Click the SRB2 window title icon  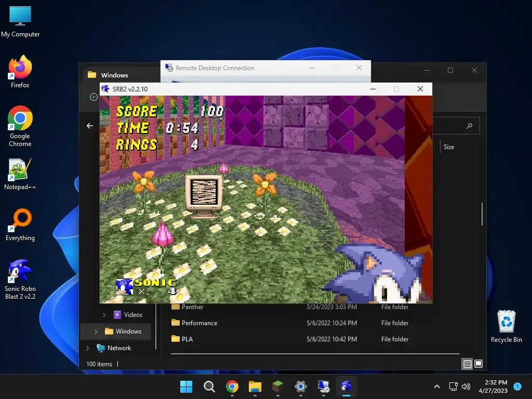click(x=105, y=89)
